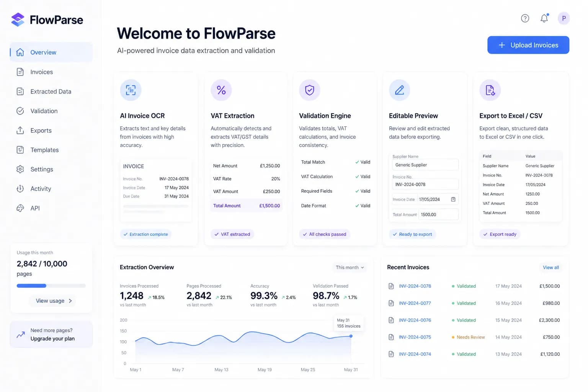Click the View usage button

53,301
